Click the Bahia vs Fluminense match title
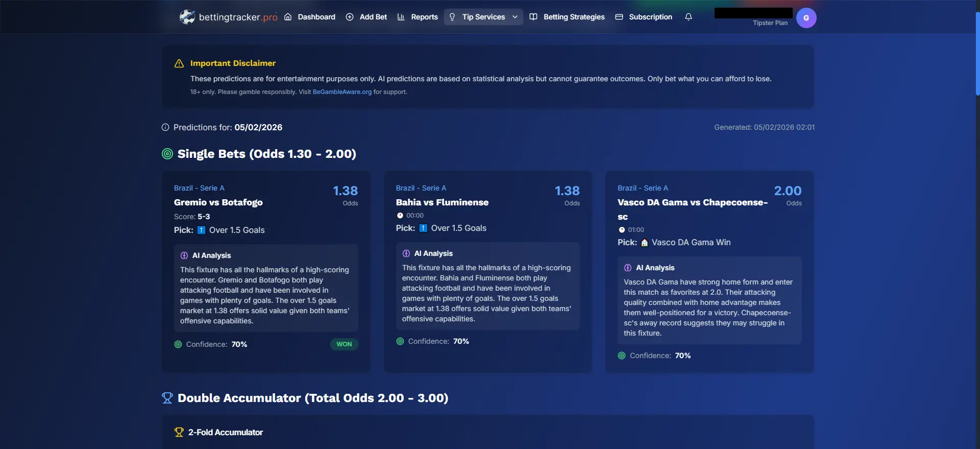The image size is (980, 449). [x=442, y=202]
